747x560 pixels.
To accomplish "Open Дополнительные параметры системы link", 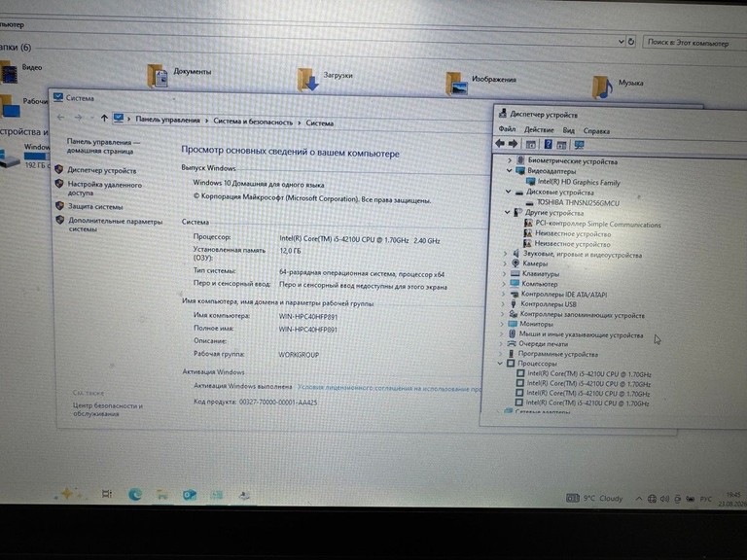I will 115,225.
